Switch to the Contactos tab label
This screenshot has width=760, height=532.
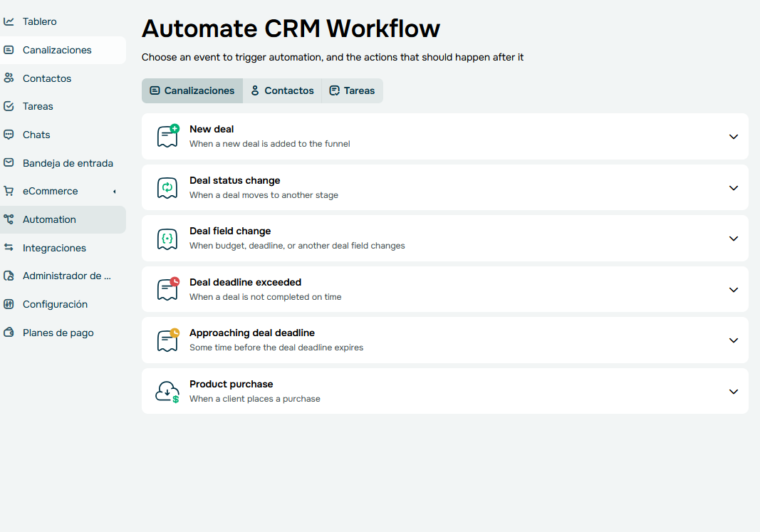point(289,90)
